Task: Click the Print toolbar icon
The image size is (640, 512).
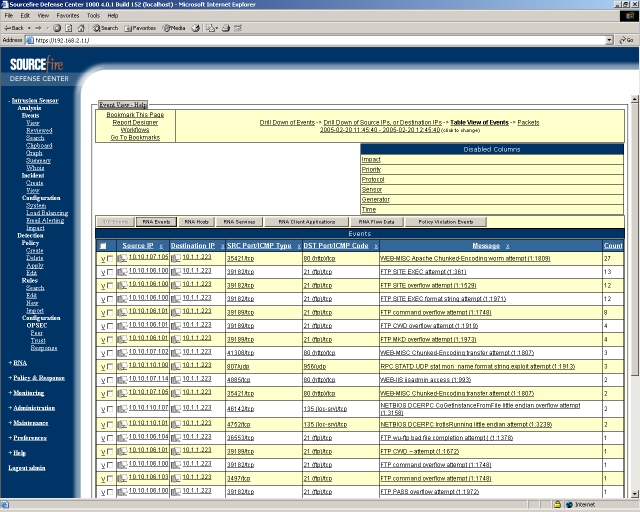Action: (x=225, y=28)
